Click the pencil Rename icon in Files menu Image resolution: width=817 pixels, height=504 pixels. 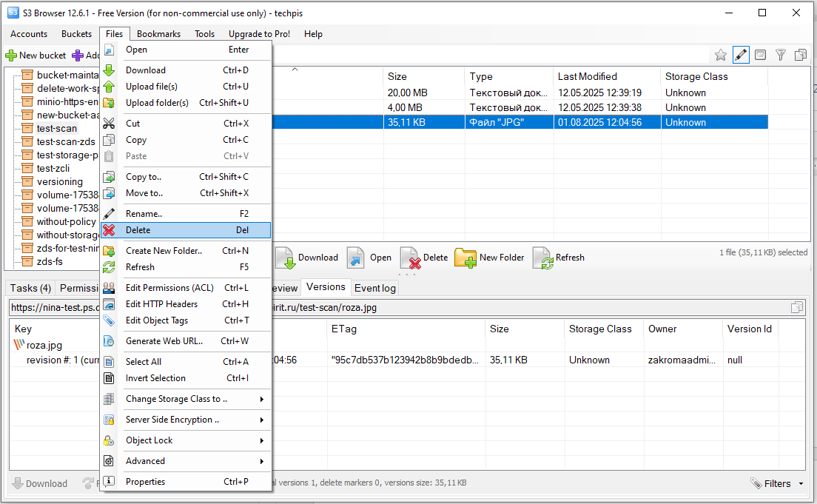pyautogui.click(x=109, y=214)
